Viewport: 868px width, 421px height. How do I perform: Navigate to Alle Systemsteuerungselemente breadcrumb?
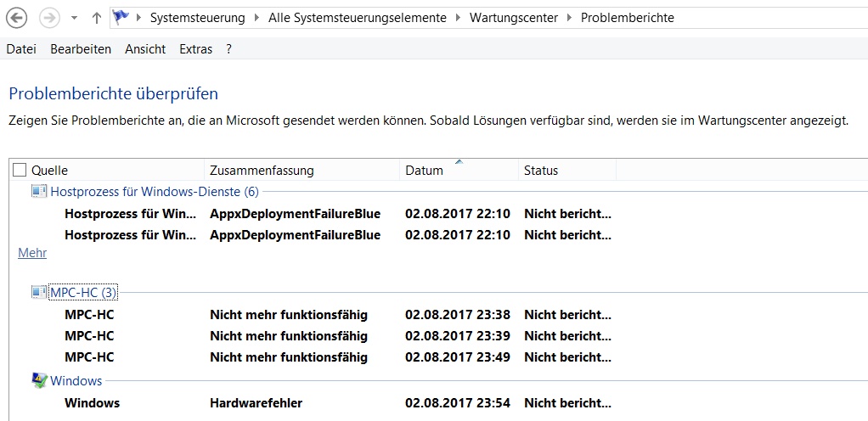[x=358, y=18]
